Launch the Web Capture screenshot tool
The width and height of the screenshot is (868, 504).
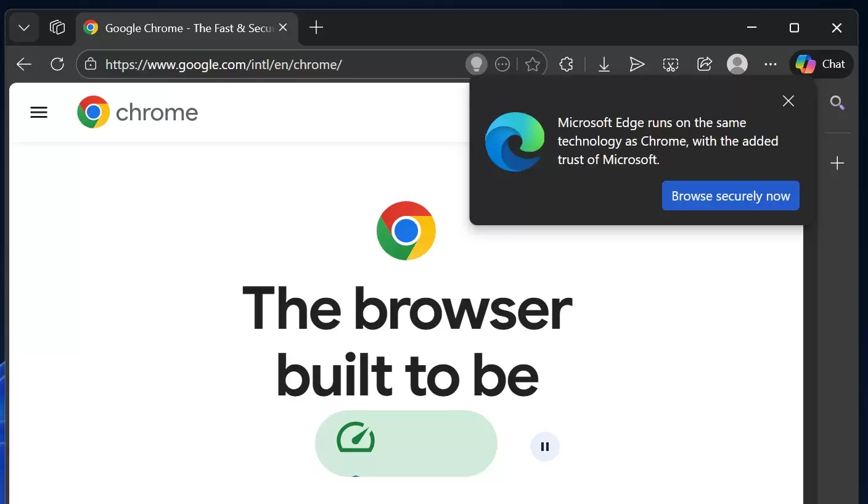[671, 64]
